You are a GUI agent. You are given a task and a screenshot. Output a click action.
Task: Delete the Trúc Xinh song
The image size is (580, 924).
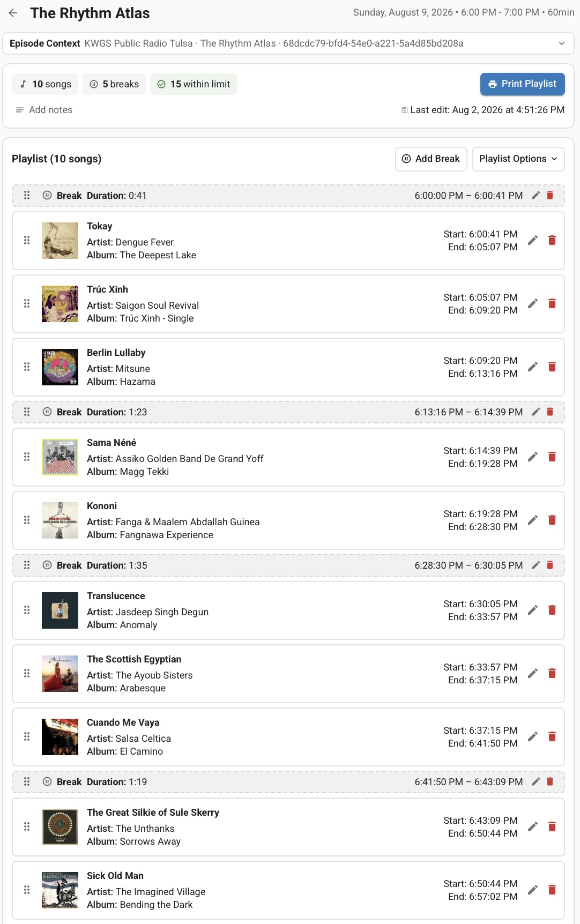552,303
